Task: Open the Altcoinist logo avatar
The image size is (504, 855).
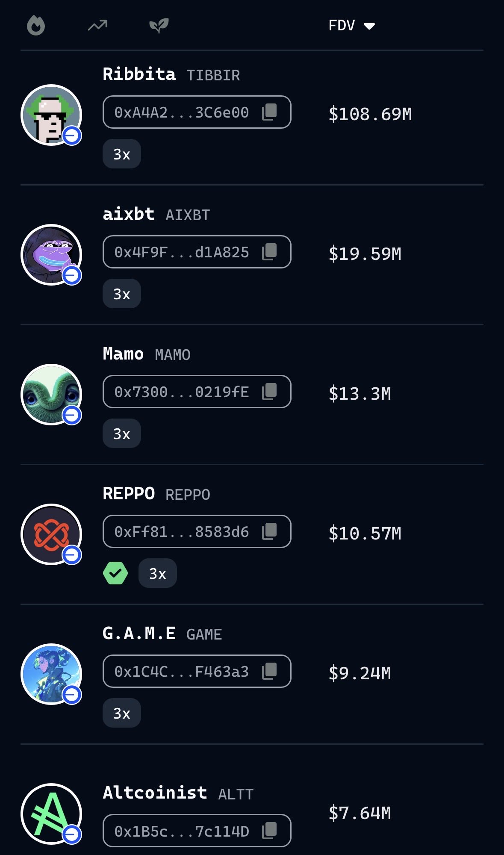Action: pos(51,814)
